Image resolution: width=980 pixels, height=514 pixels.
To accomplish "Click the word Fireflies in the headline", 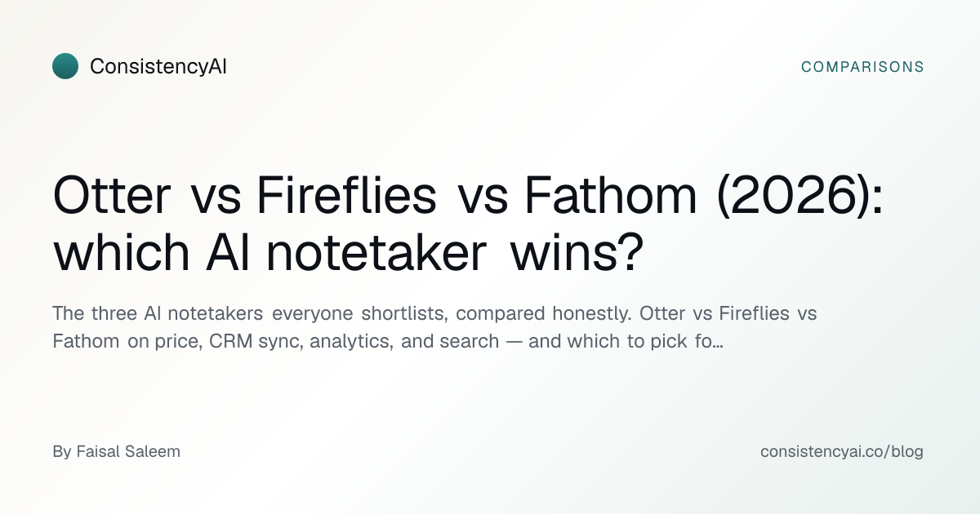I will click(x=346, y=197).
